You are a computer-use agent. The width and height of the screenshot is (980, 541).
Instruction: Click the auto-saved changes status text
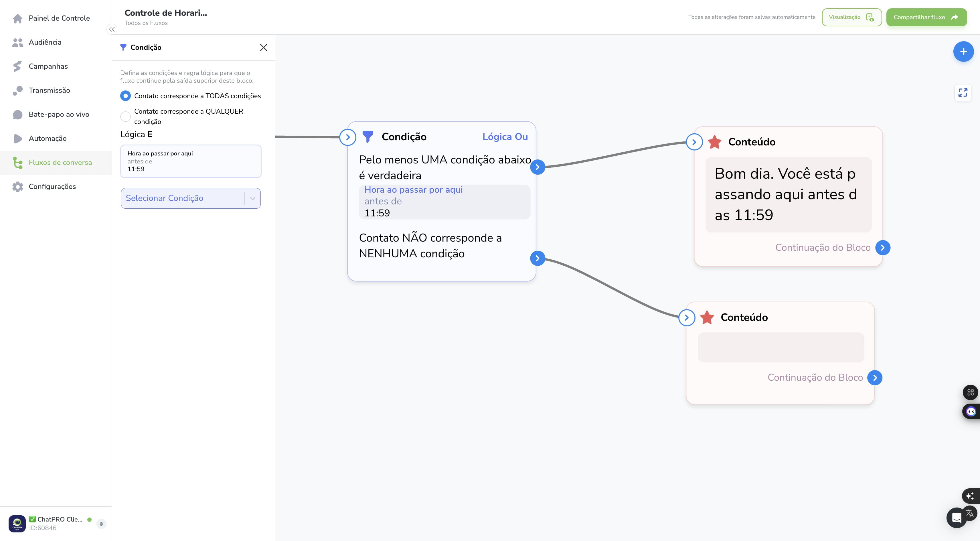752,17
